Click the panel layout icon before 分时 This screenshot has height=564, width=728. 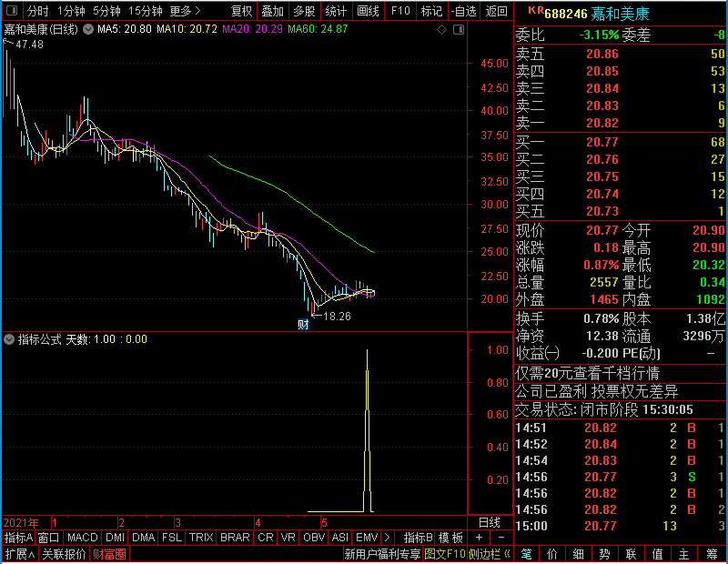click(x=12, y=11)
